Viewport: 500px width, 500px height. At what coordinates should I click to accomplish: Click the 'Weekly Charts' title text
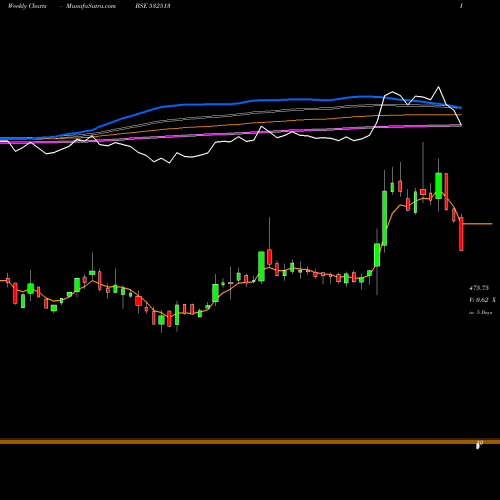(x=27, y=6)
